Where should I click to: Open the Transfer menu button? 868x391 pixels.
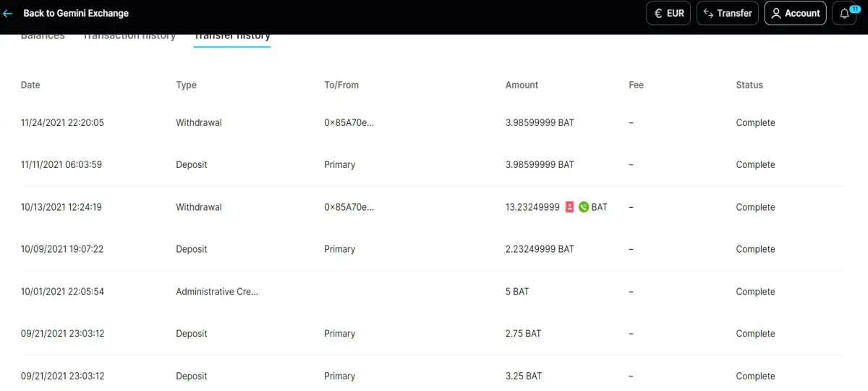pyautogui.click(x=728, y=13)
